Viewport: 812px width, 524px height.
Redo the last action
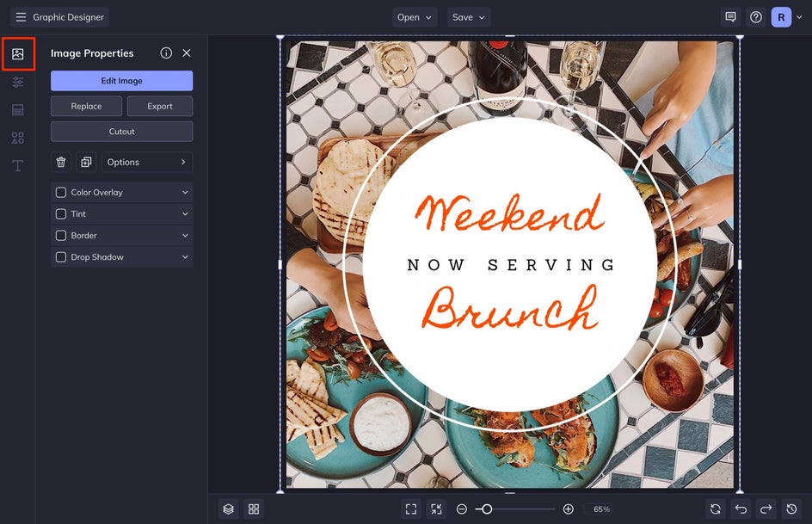[x=766, y=509]
